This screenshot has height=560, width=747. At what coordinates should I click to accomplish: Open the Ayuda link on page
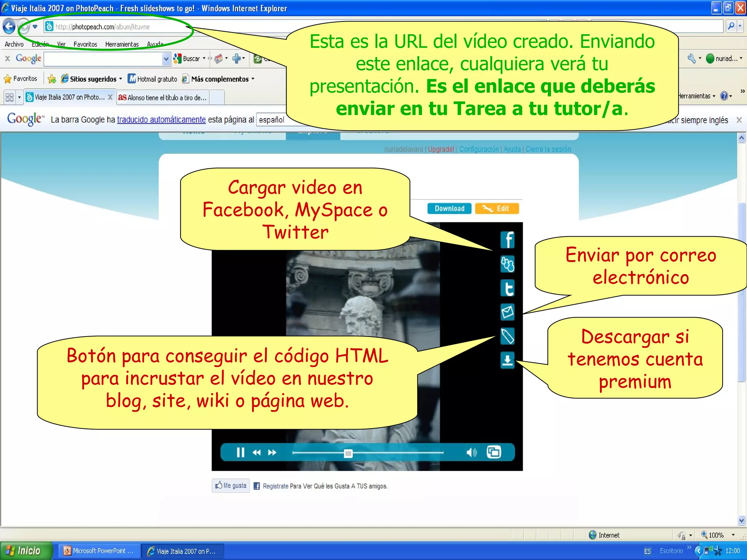point(512,149)
